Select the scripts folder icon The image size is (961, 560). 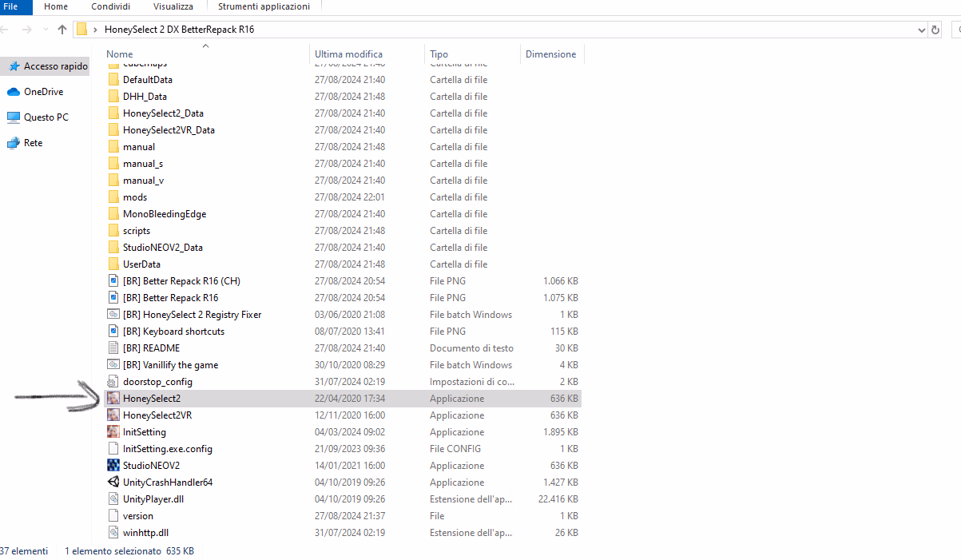tap(113, 230)
